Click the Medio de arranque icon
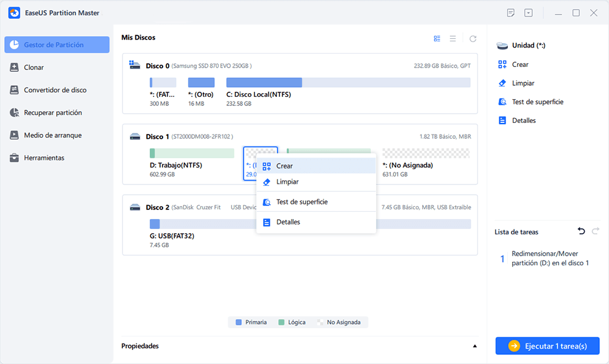Image resolution: width=609 pixels, height=364 pixels. [14, 135]
